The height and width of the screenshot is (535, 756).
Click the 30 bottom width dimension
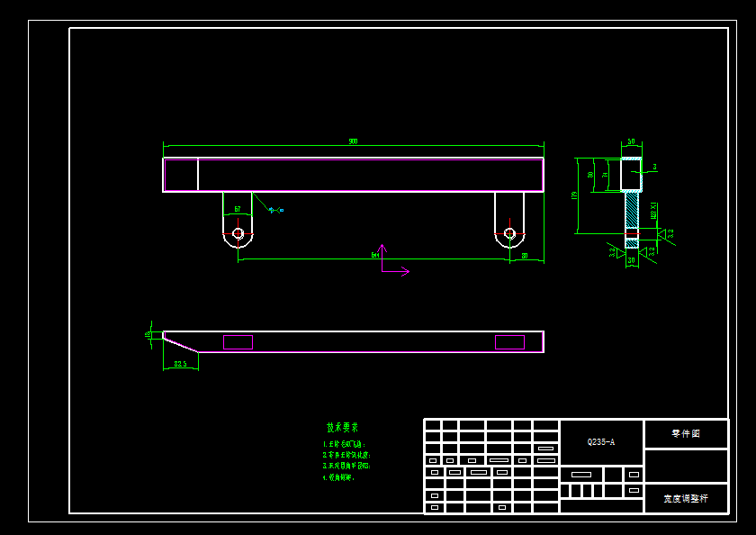pyautogui.click(x=631, y=260)
